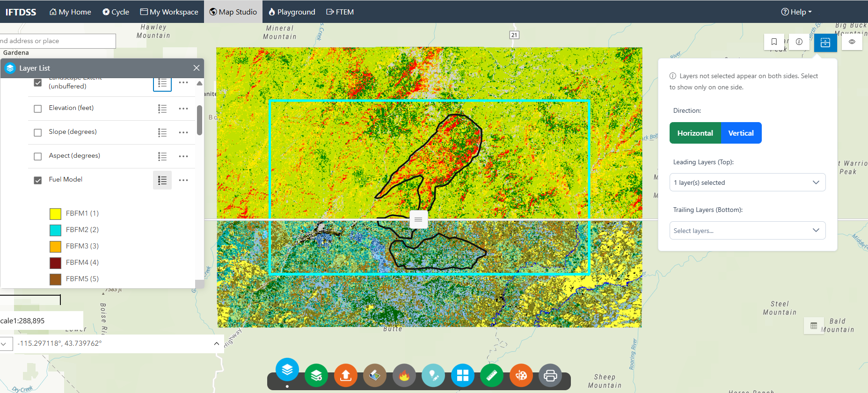Expand the coordinates bar chevron
Image resolution: width=868 pixels, height=393 pixels.
click(x=217, y=343)
